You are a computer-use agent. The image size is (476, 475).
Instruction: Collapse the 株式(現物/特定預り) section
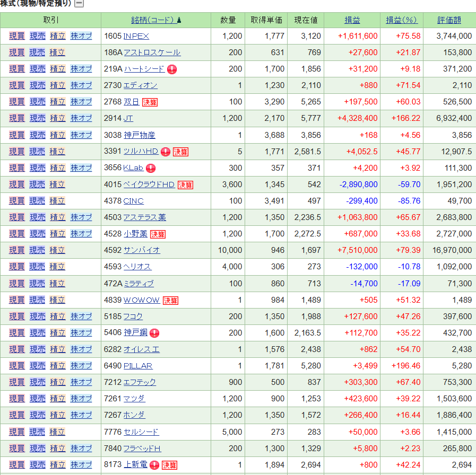pos(79,4)
